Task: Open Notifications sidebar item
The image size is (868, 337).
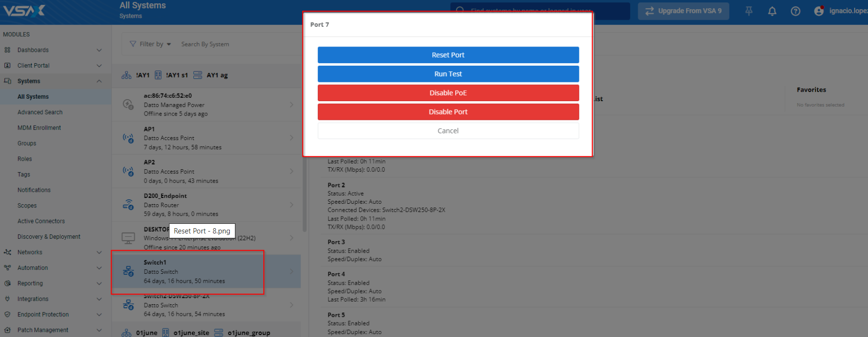Action: point(34,190)
